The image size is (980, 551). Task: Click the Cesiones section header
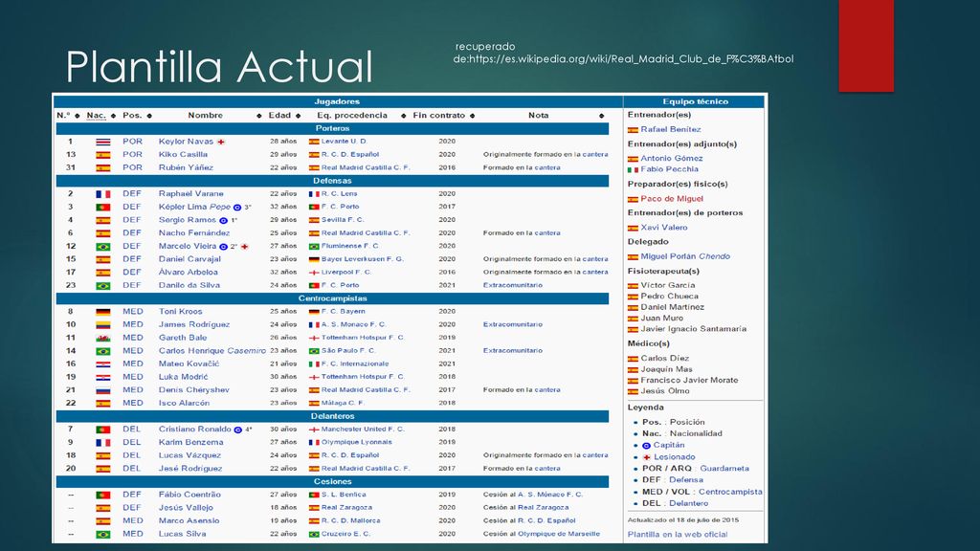tap(332, 482)
